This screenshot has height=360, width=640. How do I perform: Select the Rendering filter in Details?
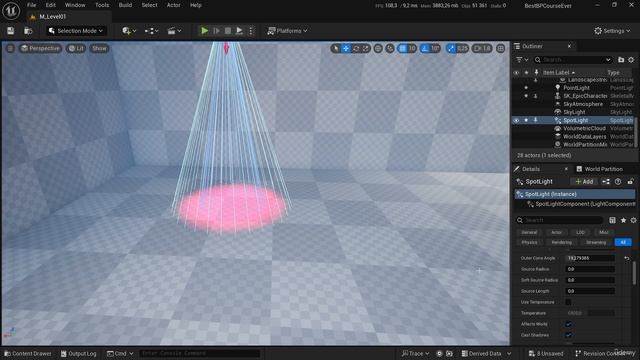(x=562, y=242)
